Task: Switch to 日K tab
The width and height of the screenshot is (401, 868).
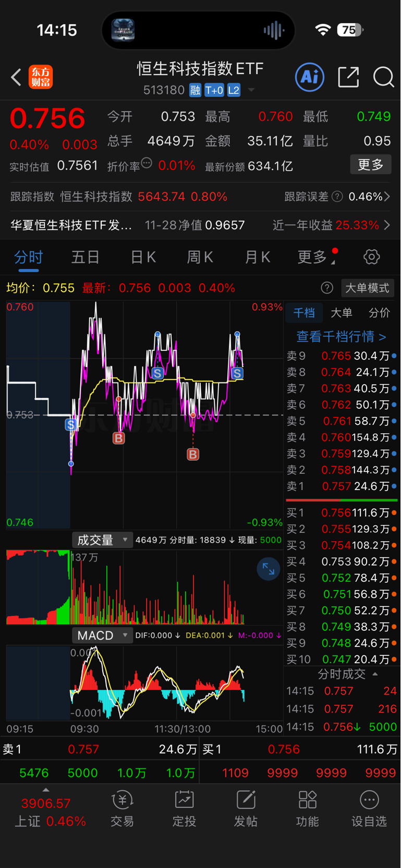Action: tap(143, 257)
